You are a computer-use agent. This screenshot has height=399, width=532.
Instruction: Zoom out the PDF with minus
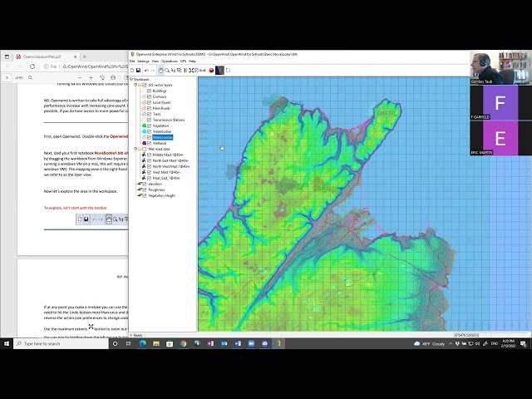[80, 77]
